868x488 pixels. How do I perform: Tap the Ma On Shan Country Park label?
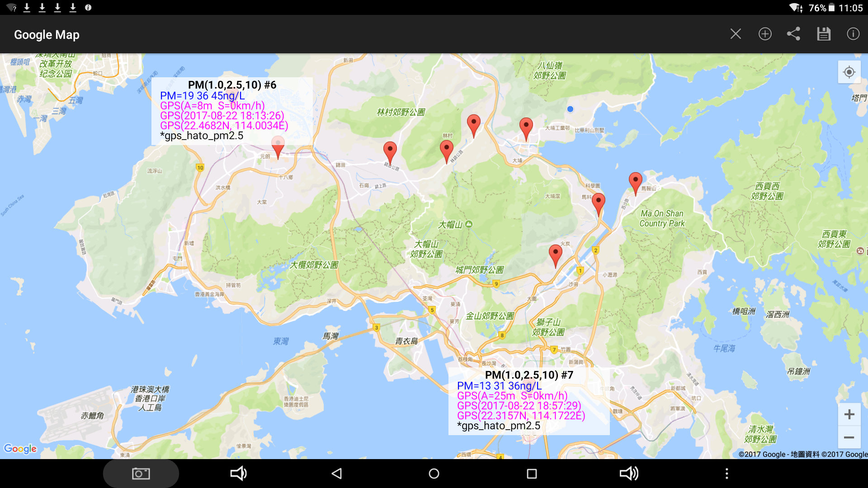click(x=662, y=218)
